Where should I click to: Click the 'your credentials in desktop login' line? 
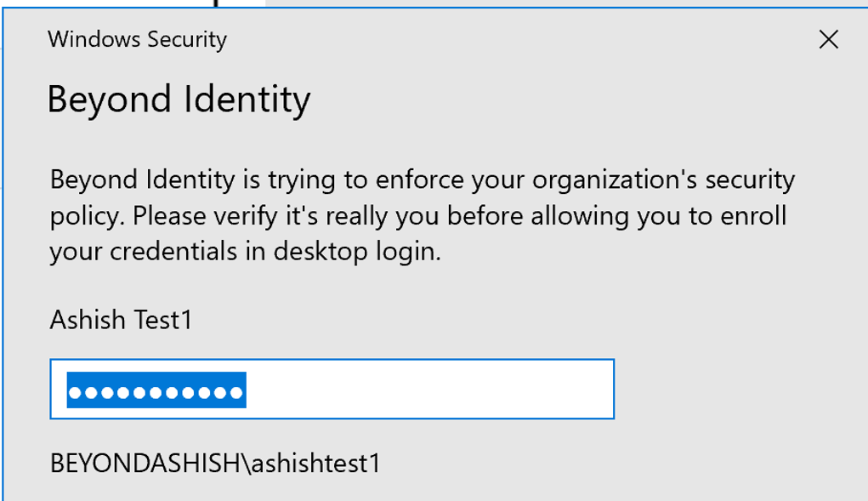(246, 253)
